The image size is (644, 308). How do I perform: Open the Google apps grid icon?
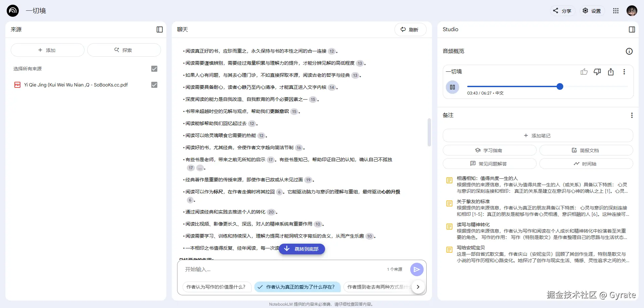616,10
